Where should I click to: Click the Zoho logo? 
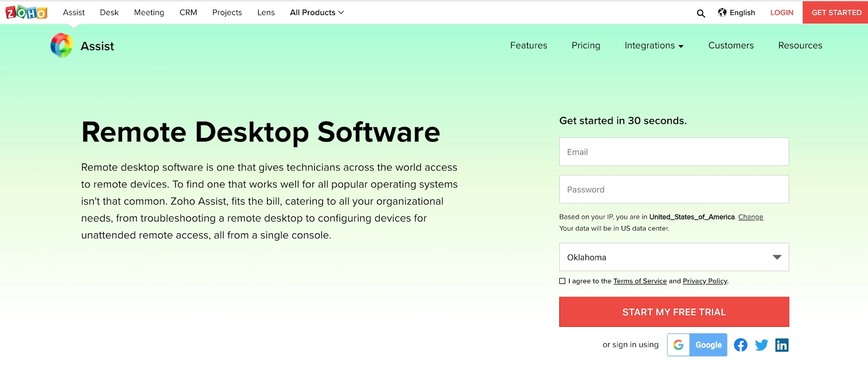coord(26,12)
